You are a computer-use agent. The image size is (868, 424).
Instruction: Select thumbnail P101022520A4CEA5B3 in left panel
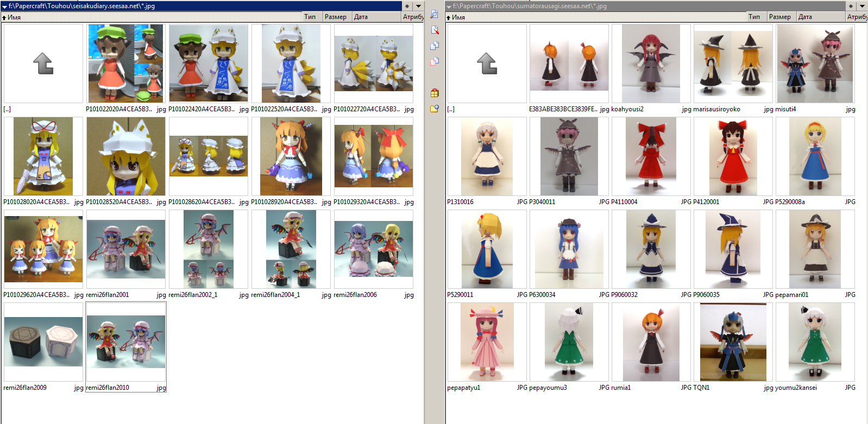291,64
